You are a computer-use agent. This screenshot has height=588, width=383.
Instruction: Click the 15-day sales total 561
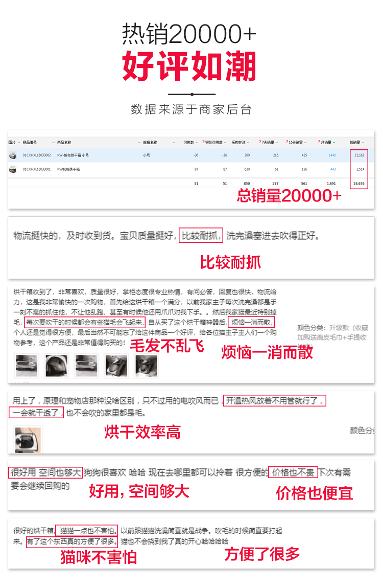point(304,184)
